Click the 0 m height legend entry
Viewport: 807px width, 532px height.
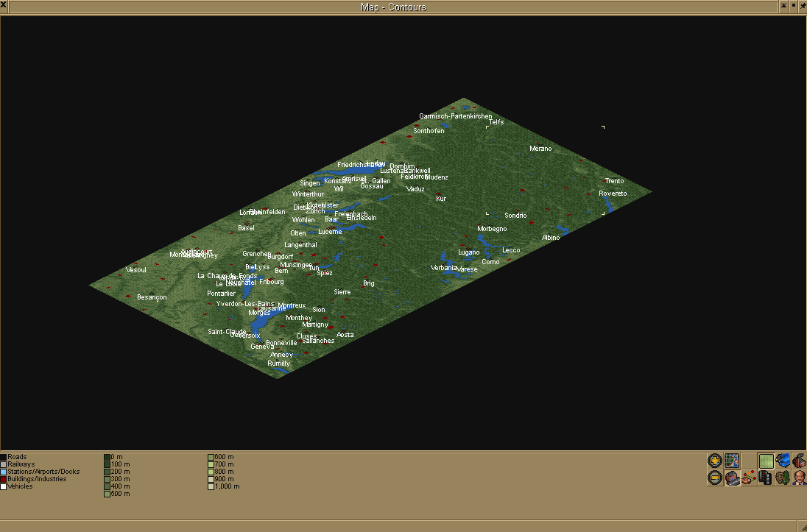click(x=113, y=457)
